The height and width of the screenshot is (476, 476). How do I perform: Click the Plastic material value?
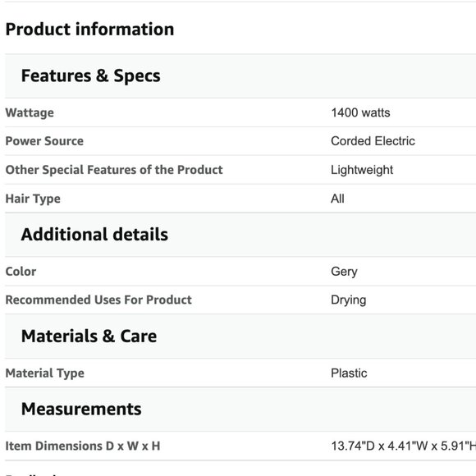click(x=349, y=373)
